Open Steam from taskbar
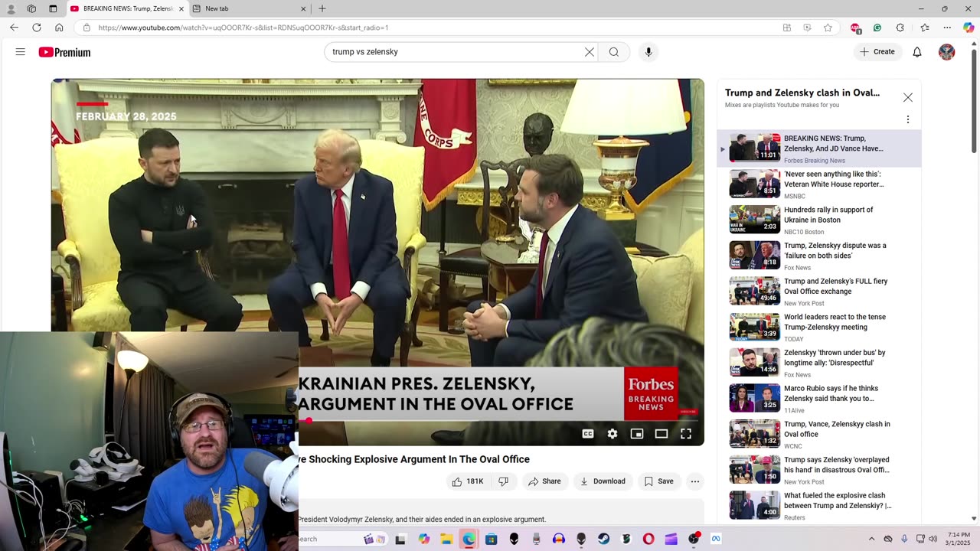The height and width of the screenshot is (551, 980). pos(604,539)
